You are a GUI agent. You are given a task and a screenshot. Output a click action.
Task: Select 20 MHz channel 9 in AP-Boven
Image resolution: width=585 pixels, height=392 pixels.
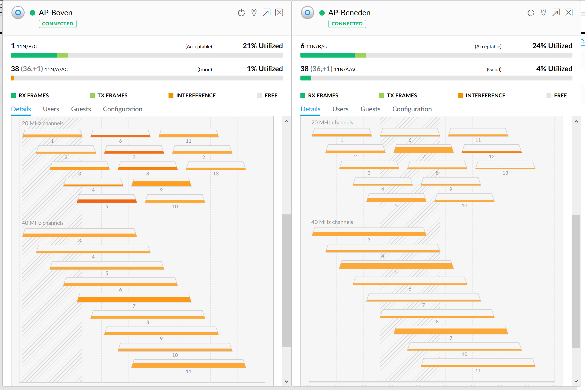tap(161, 183)
